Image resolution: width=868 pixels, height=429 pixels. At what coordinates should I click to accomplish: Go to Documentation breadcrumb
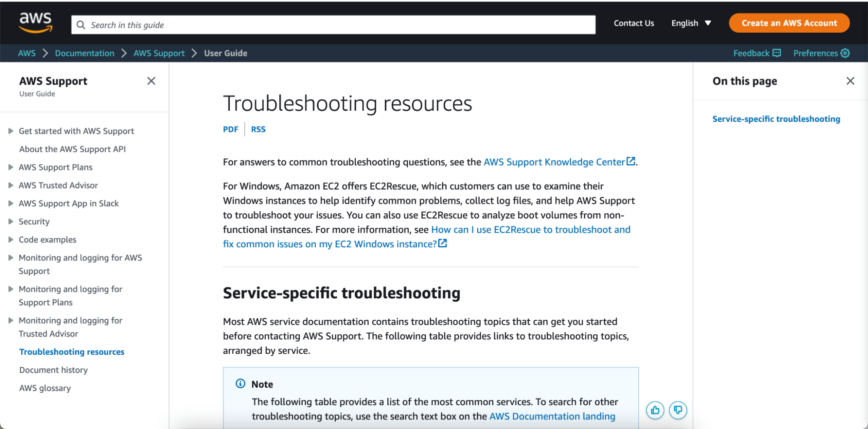pos(84,53)
